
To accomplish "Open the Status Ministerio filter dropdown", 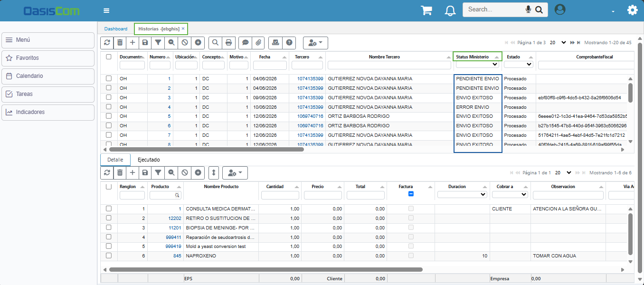I will [x=477, y=65].
